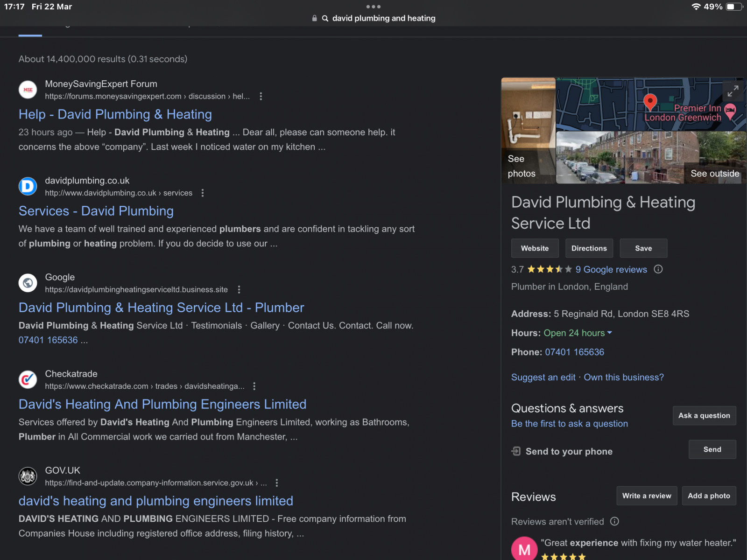Open 'david's heating and plumbing engineers limited' GOV.UK result
The height and width of the screenshot is (560, 747).
click(156, 501)
